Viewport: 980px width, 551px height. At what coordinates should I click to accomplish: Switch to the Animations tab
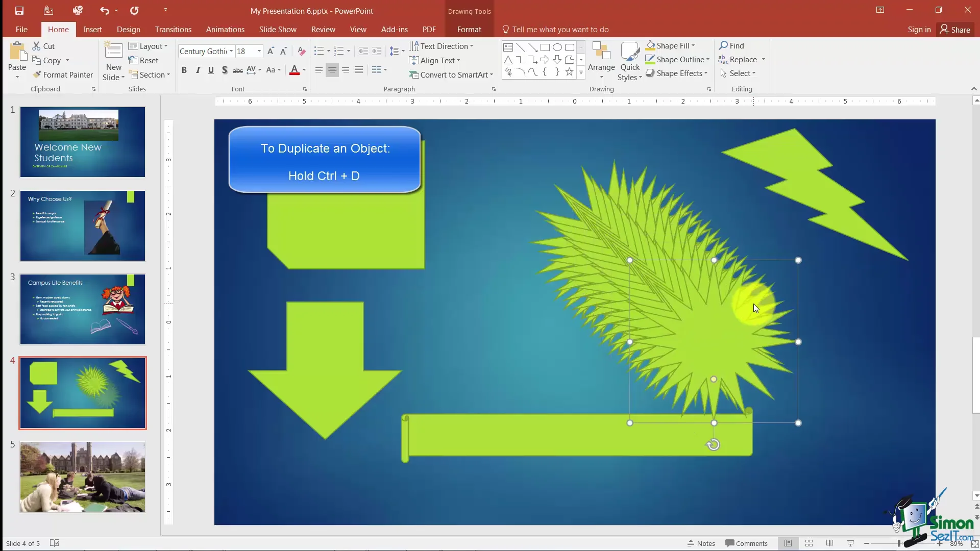coord(225,30)
